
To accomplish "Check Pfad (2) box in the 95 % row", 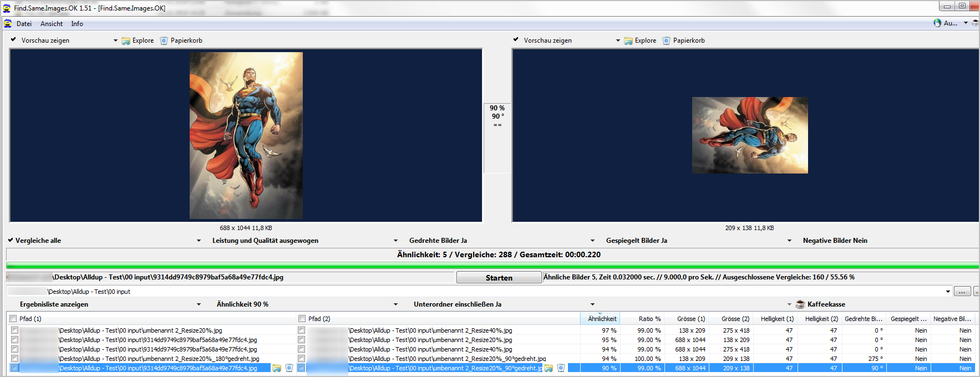I will (x=302, y=340).
